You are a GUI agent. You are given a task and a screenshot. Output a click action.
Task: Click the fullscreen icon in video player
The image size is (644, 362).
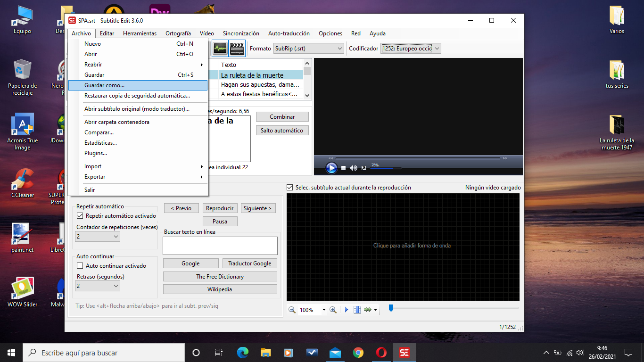pos(363,168)
